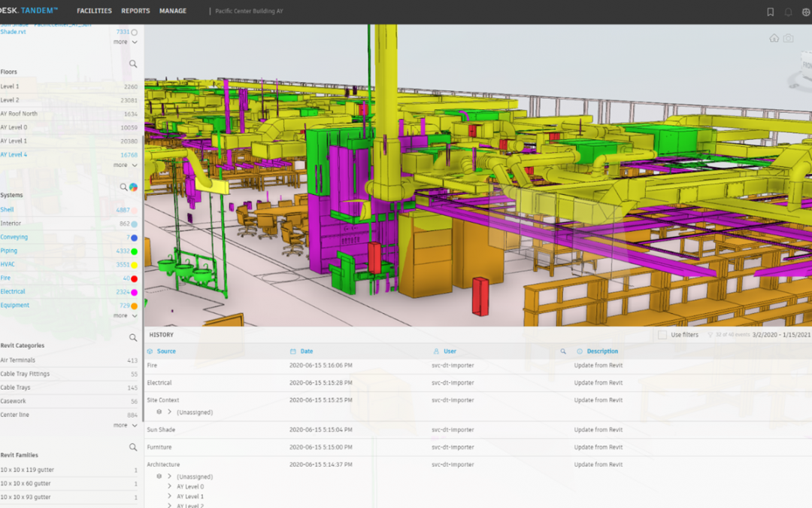The height and width of the screenshot is (508, 812).
Task: Open the REPORTS menu
Action: pos(135,11)
